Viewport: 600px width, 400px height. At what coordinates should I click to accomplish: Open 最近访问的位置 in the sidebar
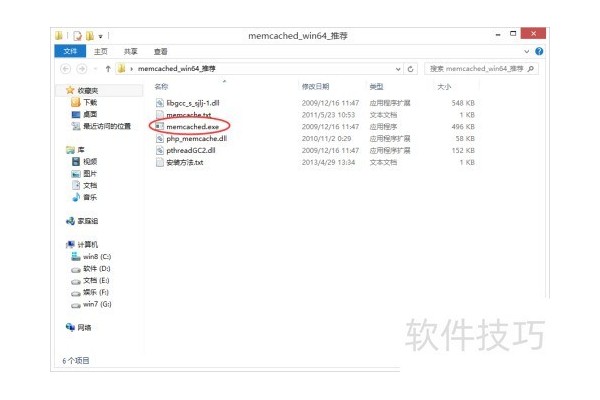click(x=107, y=126)
